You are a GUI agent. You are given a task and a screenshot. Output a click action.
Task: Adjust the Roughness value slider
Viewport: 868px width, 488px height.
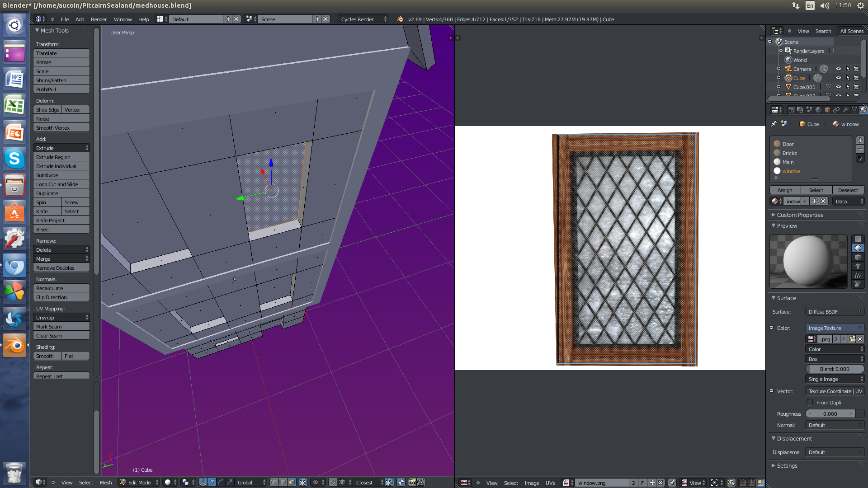830,413
